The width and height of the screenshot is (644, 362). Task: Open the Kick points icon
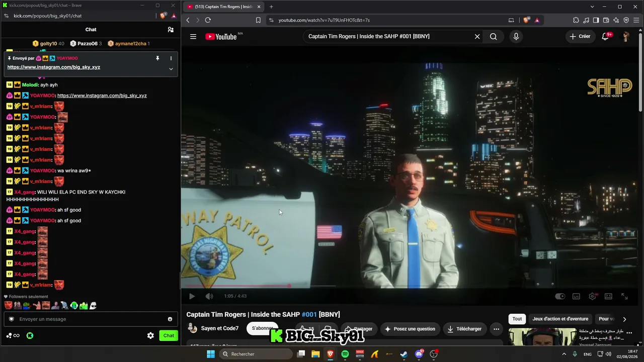click(13, 336)
